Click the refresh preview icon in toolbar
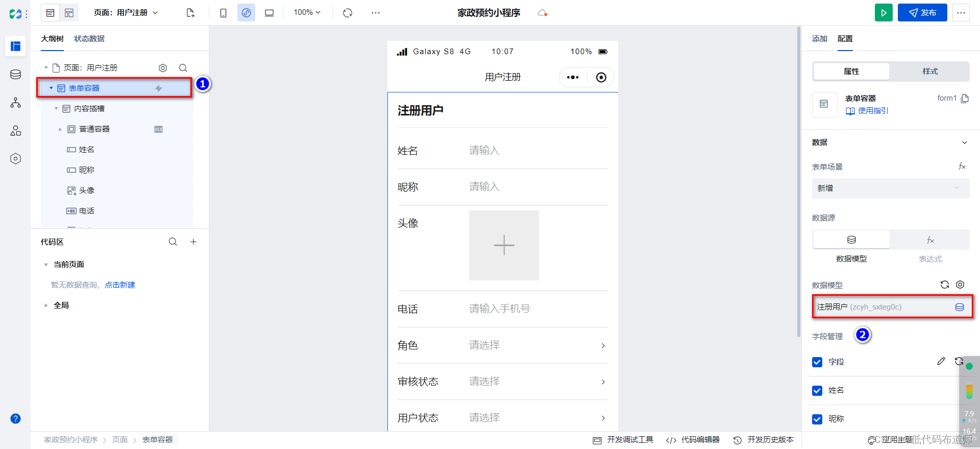This screenshot has height=449, width=980. tap(348, 13)
